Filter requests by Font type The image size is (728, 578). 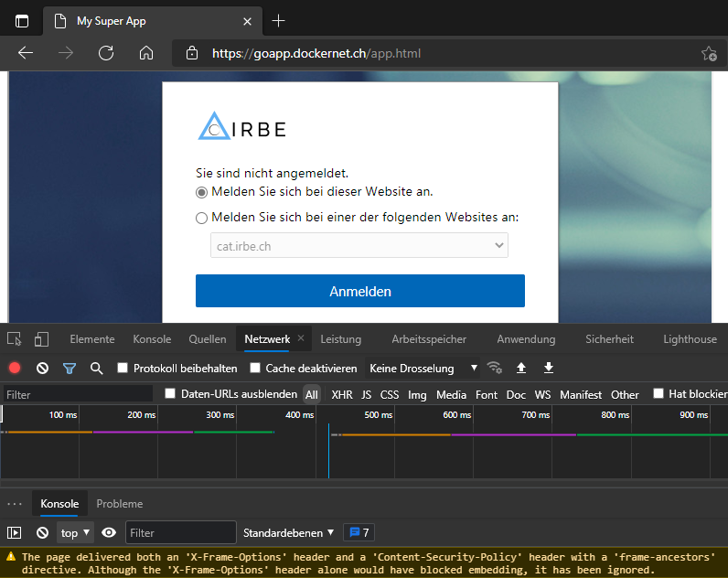point(487,394)
